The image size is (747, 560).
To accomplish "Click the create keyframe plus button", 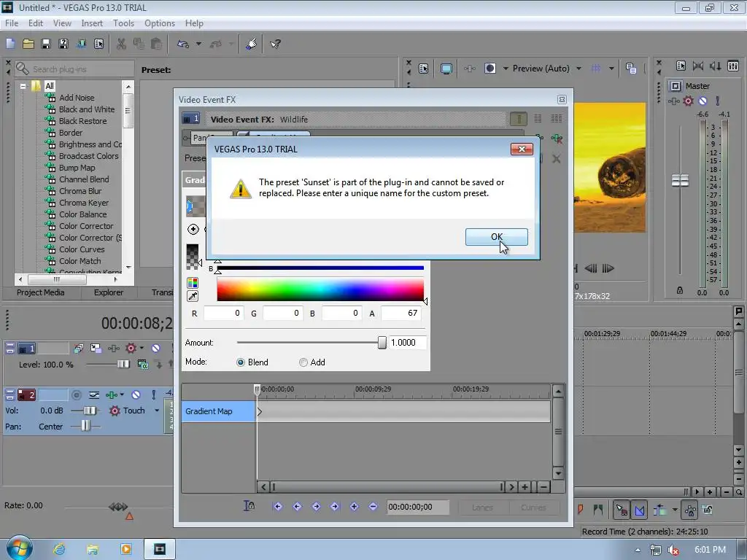I will (354, 507).
